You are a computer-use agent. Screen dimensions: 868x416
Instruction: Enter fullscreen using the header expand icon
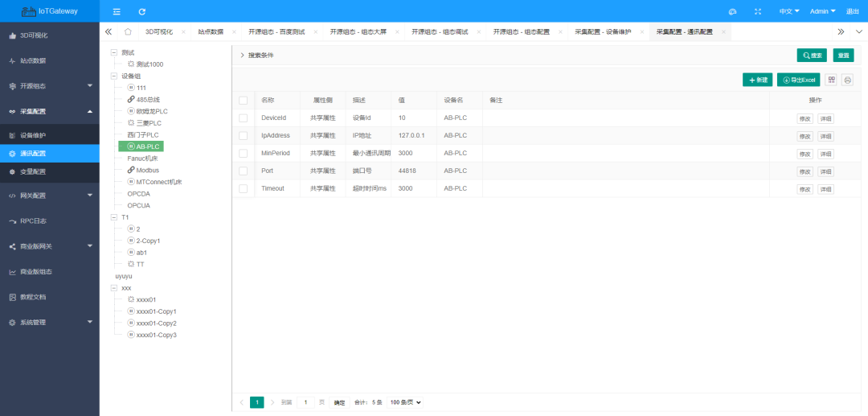click(758, 11)
